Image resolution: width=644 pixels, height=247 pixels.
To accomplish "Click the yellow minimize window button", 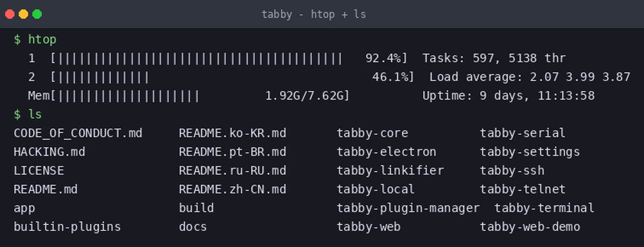I will click(x=23, y=14).
